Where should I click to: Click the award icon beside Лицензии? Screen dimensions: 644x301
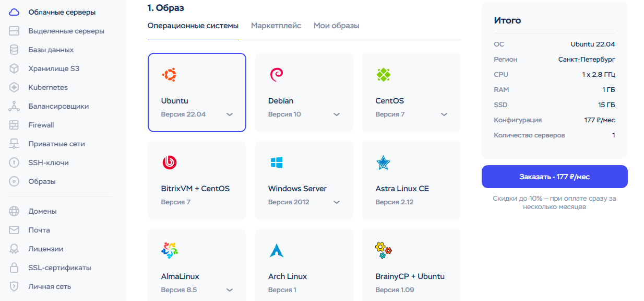point(14,249)
